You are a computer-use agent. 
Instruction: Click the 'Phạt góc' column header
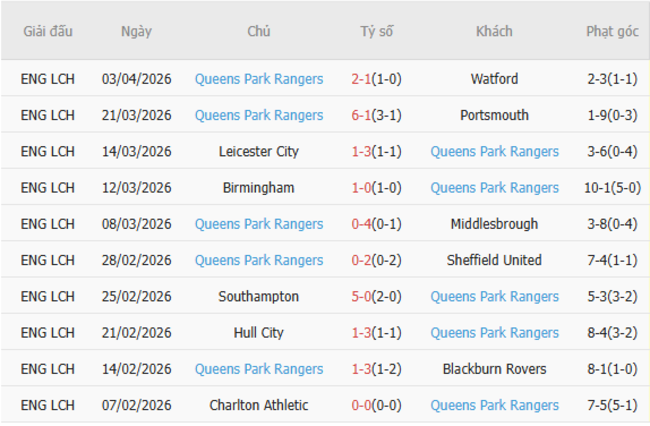(x=612, y=31)
